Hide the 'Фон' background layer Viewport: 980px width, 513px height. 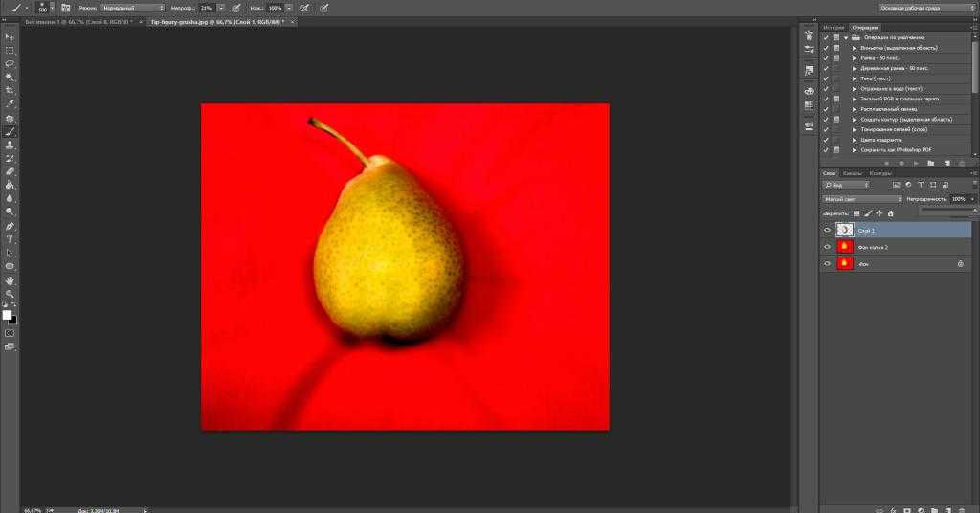[x=827, y=263]
